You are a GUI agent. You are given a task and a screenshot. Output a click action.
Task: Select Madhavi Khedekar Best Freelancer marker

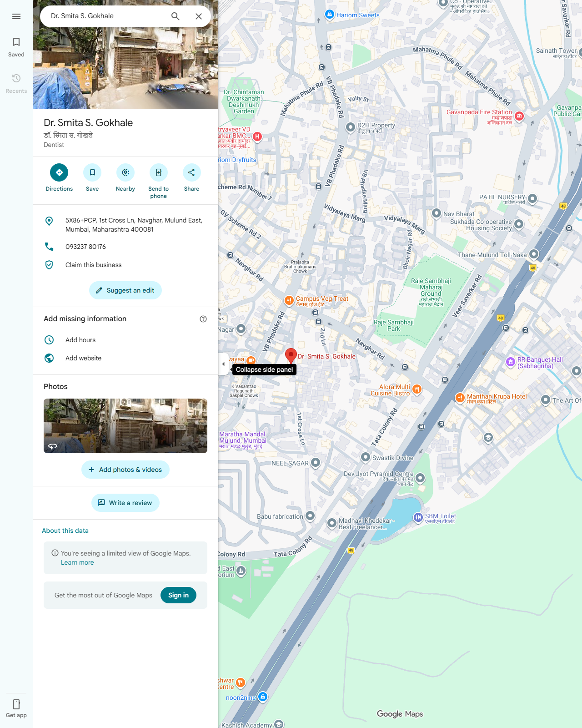tap(332, 523)
